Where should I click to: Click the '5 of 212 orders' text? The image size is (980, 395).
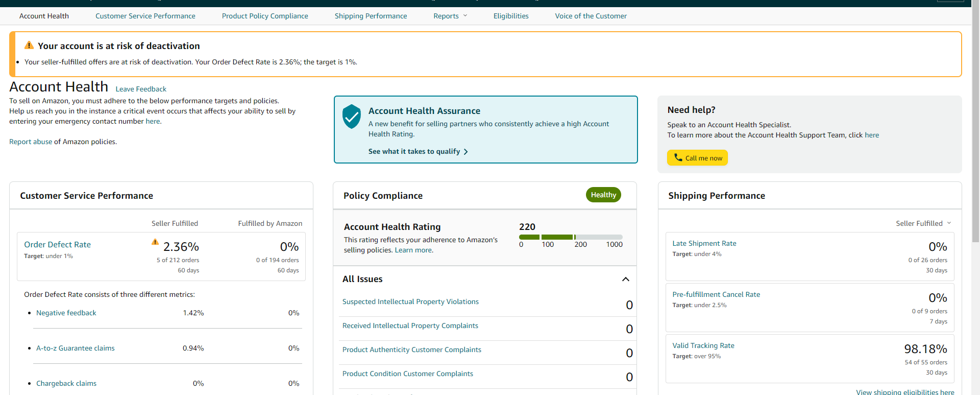coord(178,260)
